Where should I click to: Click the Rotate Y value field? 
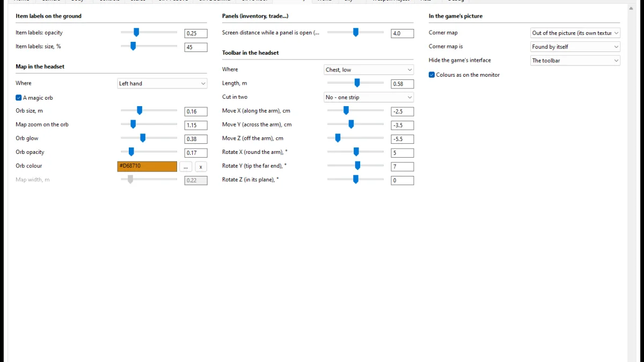point(402,167)
